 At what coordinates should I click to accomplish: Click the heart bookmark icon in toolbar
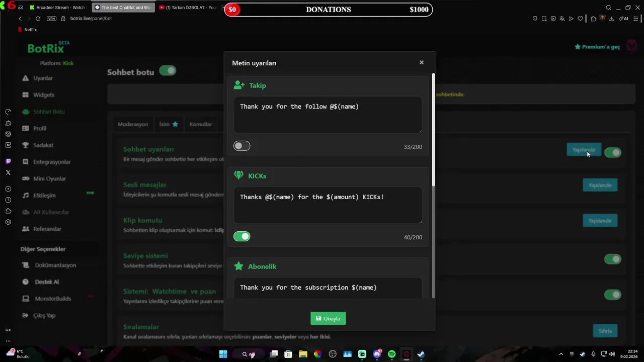(x=580, y=19)
